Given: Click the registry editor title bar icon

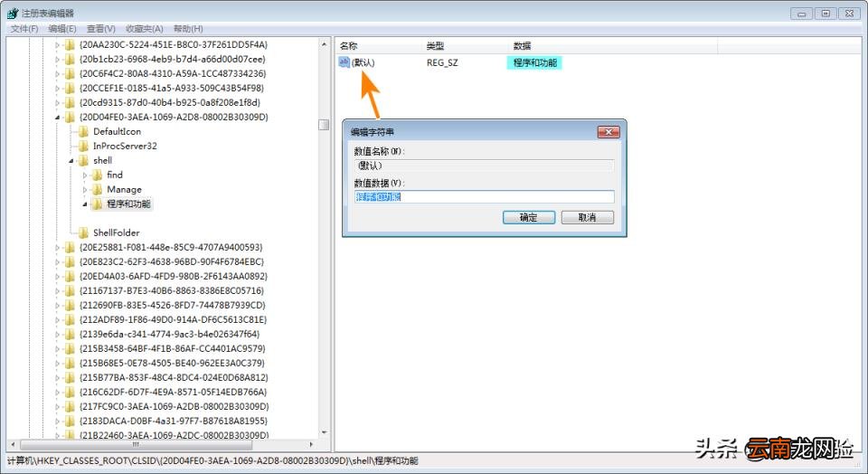Looking at the screenshot, I should [13, 14].
